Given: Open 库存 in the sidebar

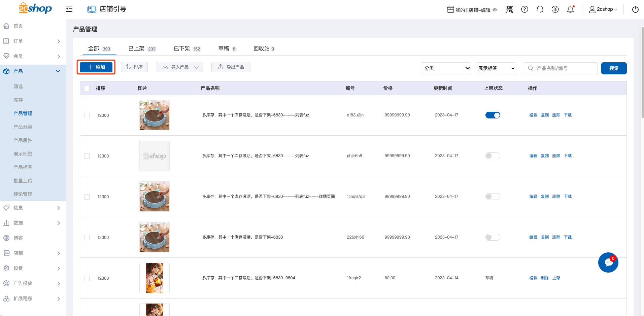Looking at the screenshot, I should pyautogui.click(x=18, y=100).
